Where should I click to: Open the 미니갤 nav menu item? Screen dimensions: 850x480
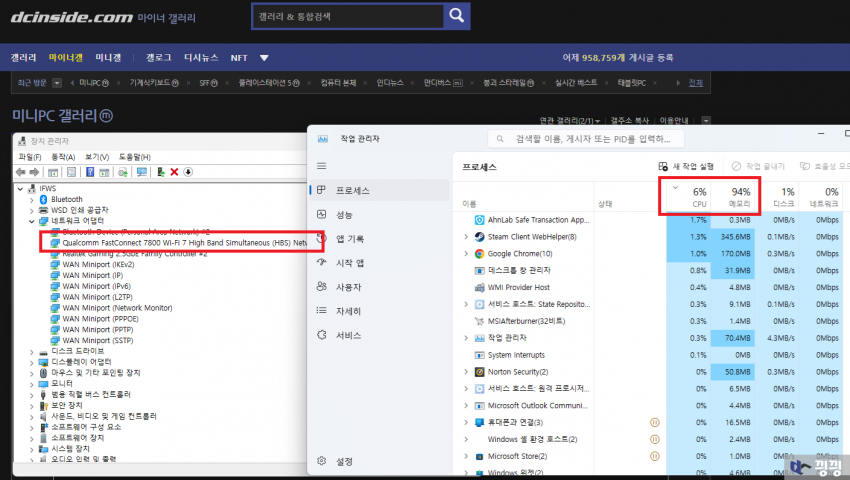click(x=108, y=57)
